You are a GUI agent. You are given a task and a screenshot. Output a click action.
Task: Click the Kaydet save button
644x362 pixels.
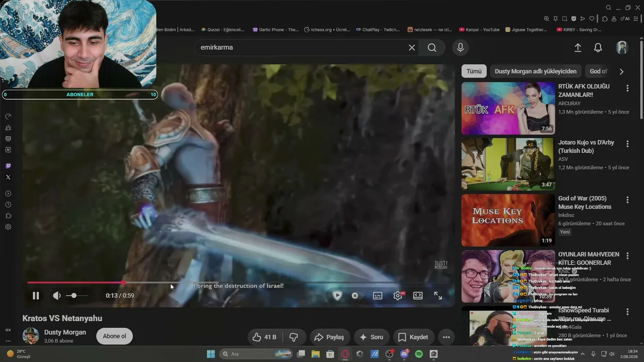point(414,337)
